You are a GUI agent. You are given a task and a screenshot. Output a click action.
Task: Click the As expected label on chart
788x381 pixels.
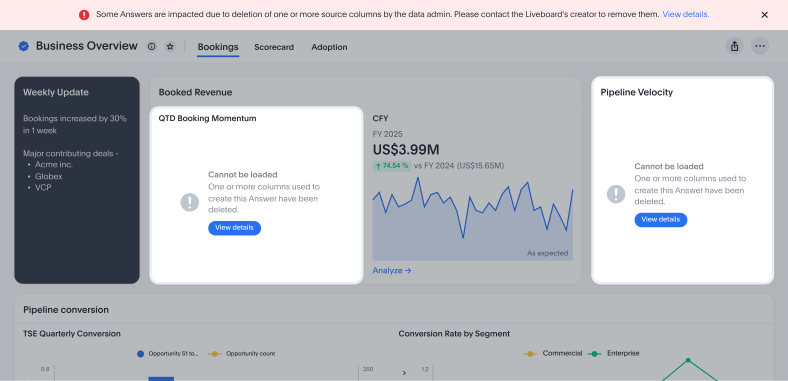pyautogui.click(x=547, y=253)
